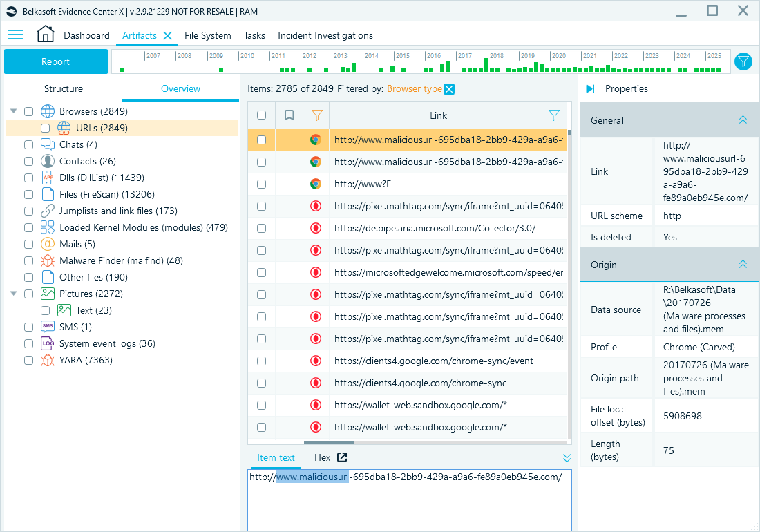760x532 pixels.
Task: Switch to the File System tab
Action: tap(207, 35)
